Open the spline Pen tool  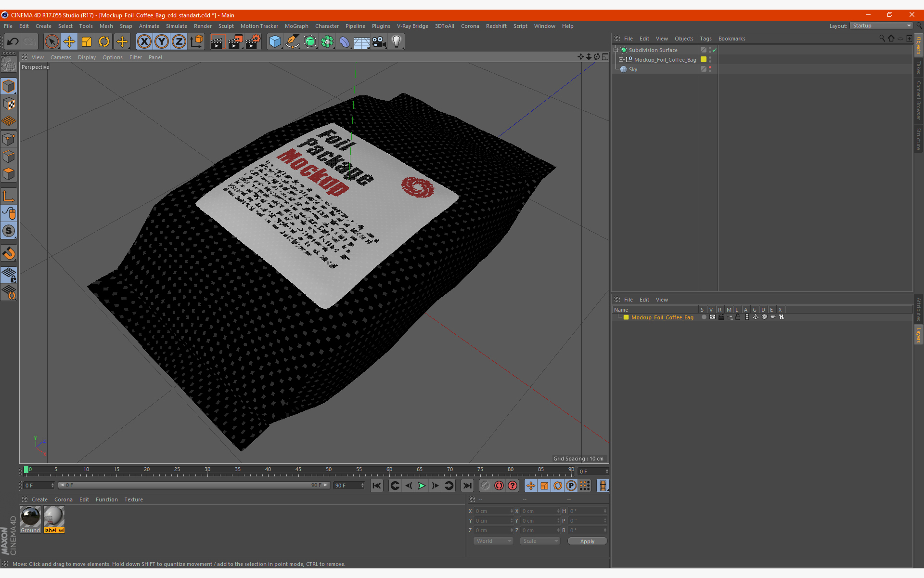point(292,42)
